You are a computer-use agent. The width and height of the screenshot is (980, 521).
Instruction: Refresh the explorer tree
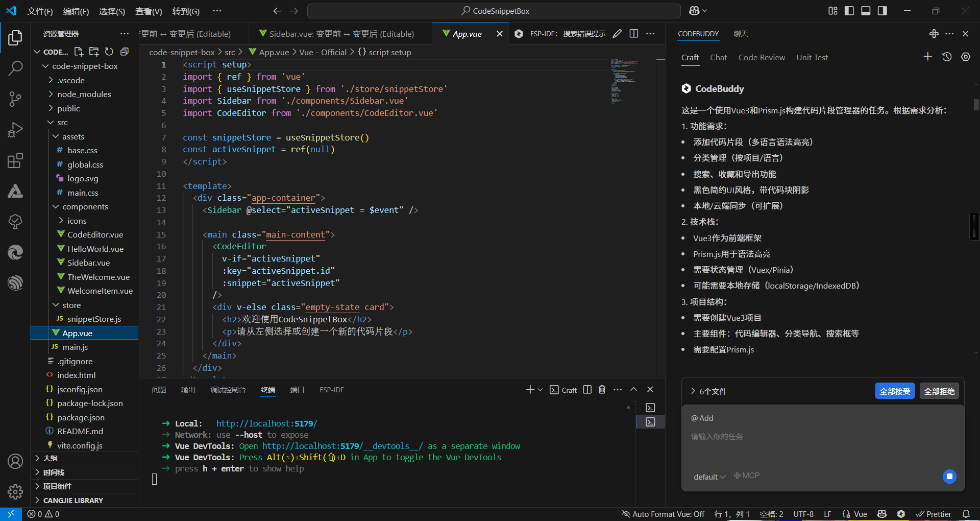pyautogui.click(x=109, y=52)
